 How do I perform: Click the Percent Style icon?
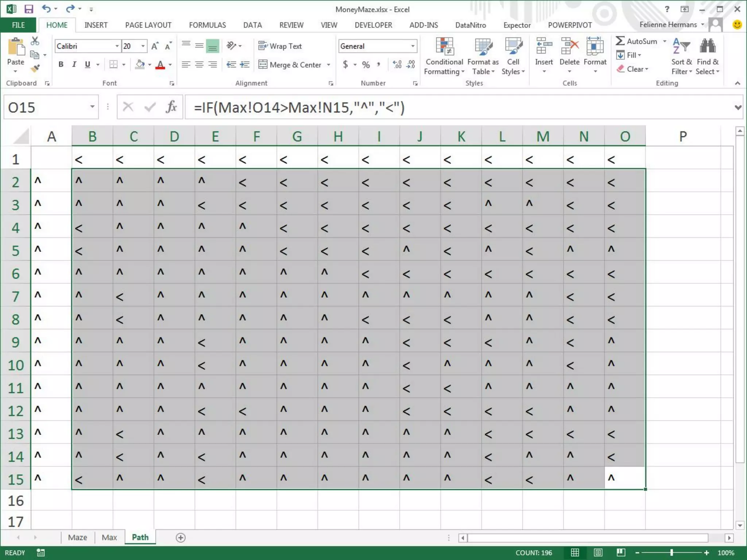(366, 65)
